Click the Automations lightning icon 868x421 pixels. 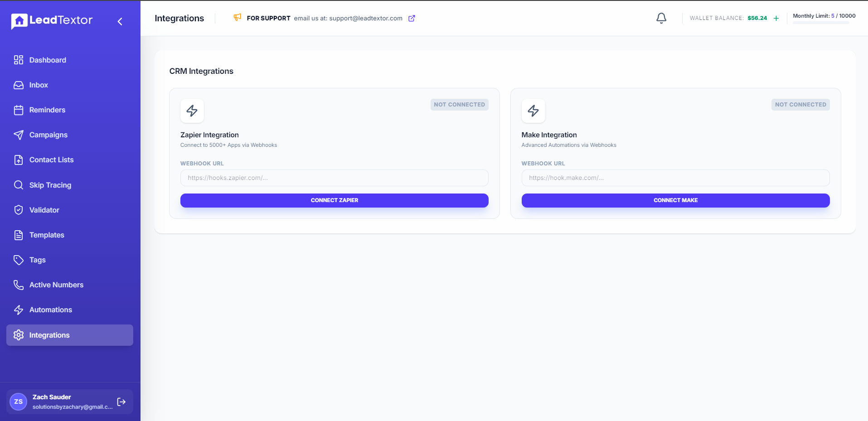(x=19, y=310)
